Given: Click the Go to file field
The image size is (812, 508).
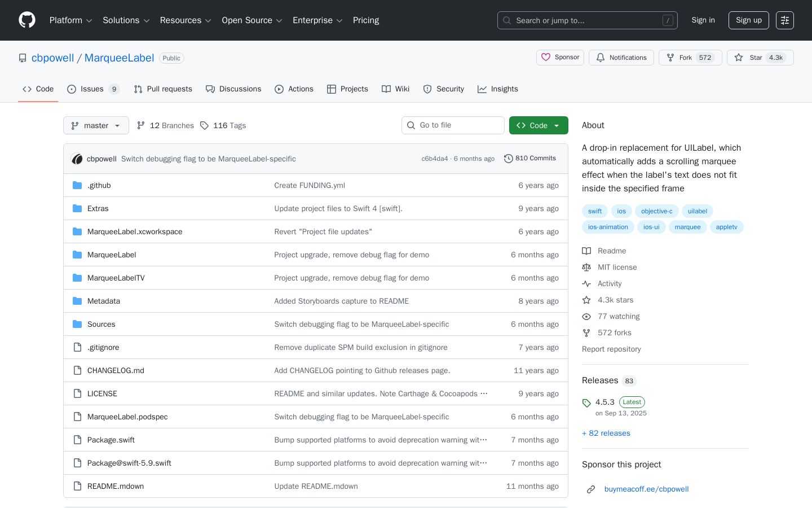Looking at the screenshot, I should (453, 125).
